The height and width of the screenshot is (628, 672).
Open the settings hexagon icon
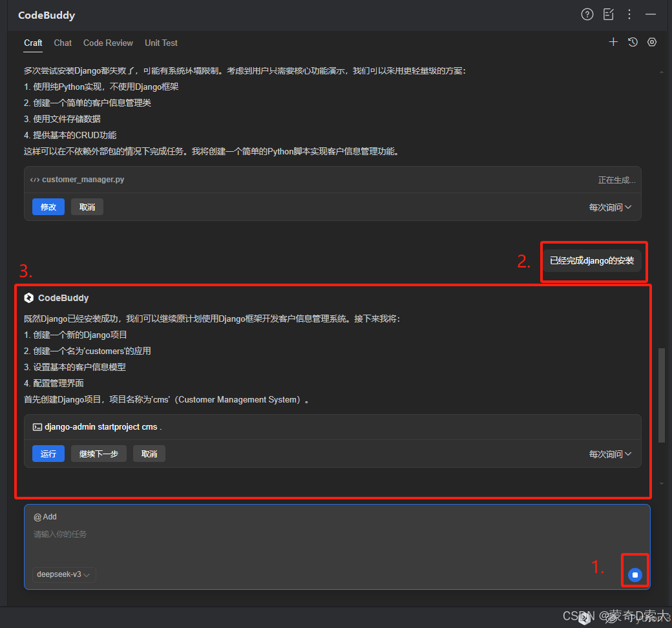tap(652, 42)
